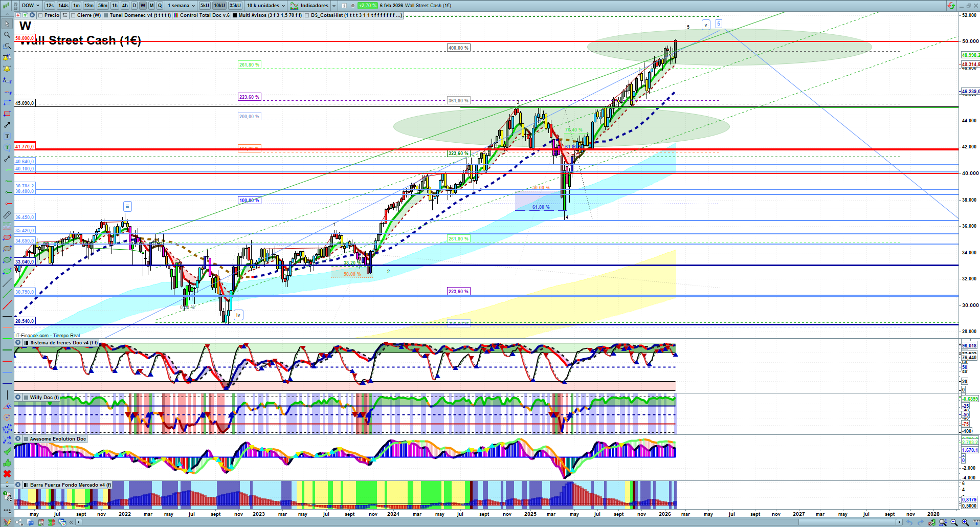The width and height of the screenshot is (980, 527).
Task: Open the '1 semana' timeframe dropdown
Action: click(181, 6)
